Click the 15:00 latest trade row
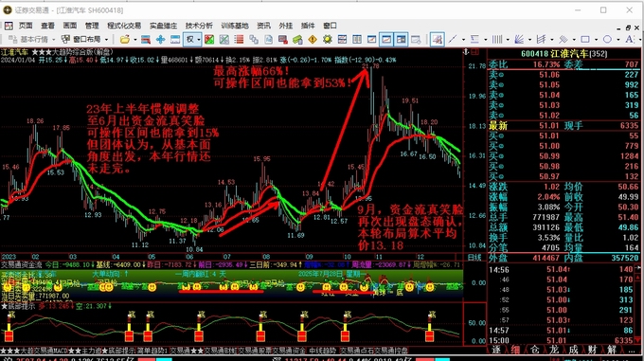This screenshot has width=644, height=361. pyautogui.click(x=563, y=340)
